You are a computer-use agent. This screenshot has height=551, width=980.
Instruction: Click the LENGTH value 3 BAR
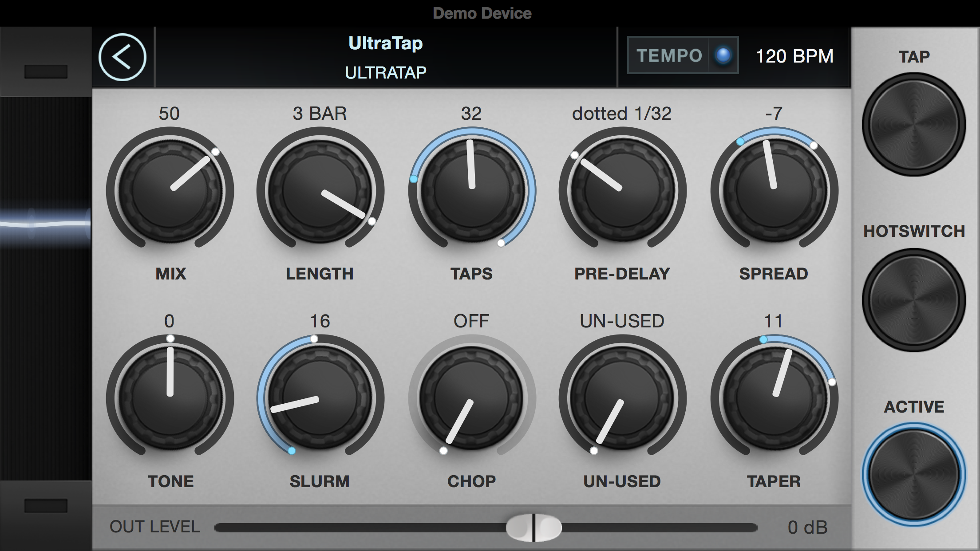pyautogui.click(x=320, y=114)
